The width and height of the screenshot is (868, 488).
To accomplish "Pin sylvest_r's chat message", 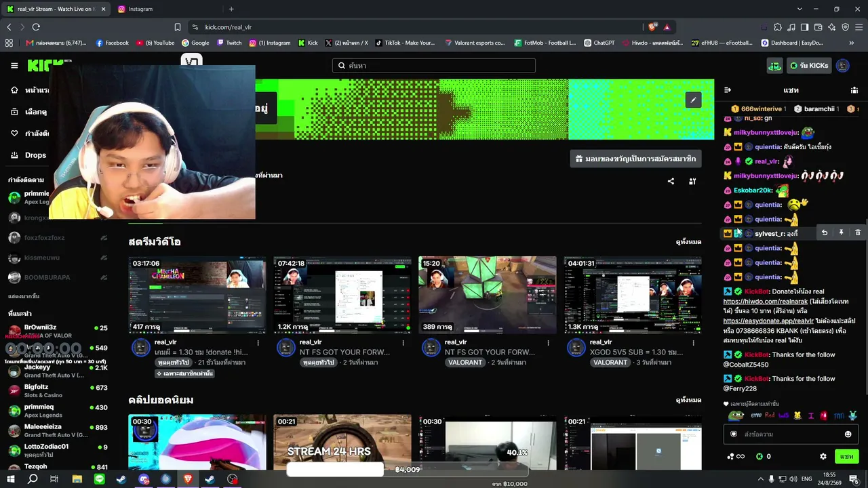I will (841, 232).
